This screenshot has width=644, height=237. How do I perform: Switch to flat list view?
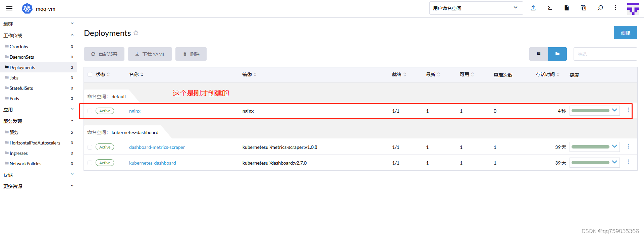click(539, 54)
